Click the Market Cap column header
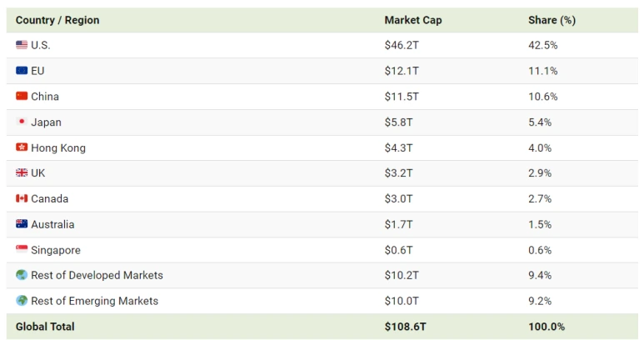The height and width of the screenshot is (340, 644). tap(412, 20)
